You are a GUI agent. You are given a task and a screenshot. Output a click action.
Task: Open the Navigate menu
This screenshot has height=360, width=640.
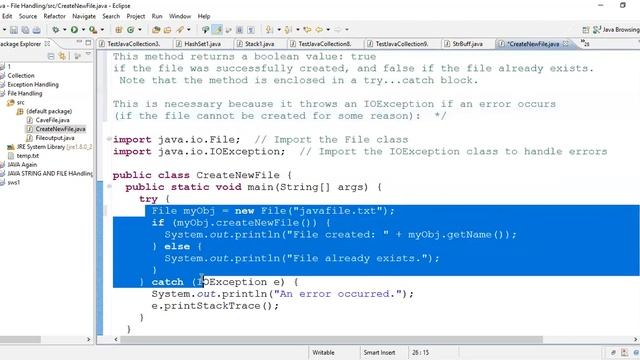coord(84,16)
